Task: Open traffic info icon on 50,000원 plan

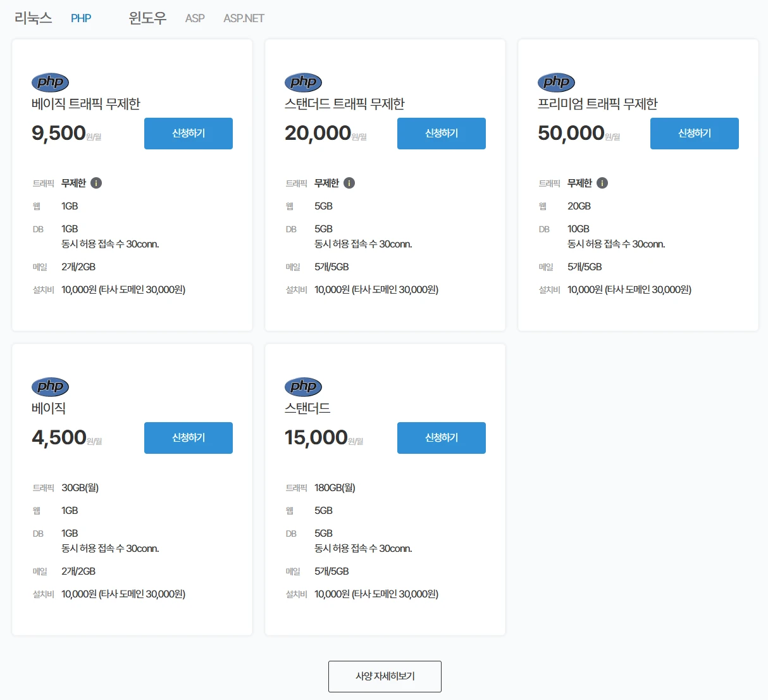Action: tap(602, 183)
